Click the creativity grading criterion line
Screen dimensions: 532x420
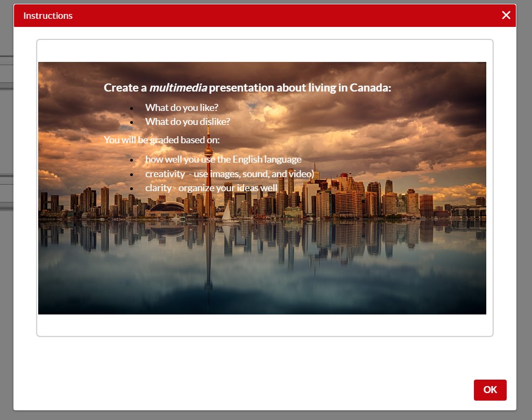pos(229,174)
